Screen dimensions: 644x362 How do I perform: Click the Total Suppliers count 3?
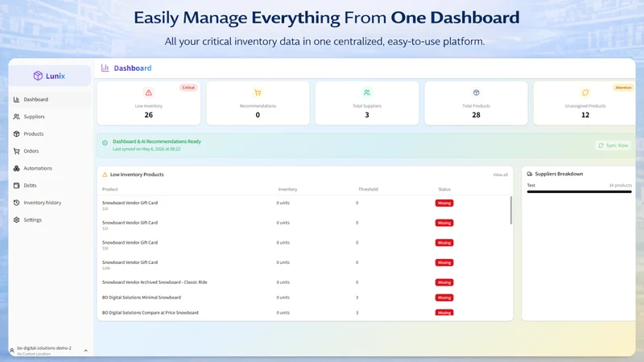pyautogui.click(x=367, y=115)
